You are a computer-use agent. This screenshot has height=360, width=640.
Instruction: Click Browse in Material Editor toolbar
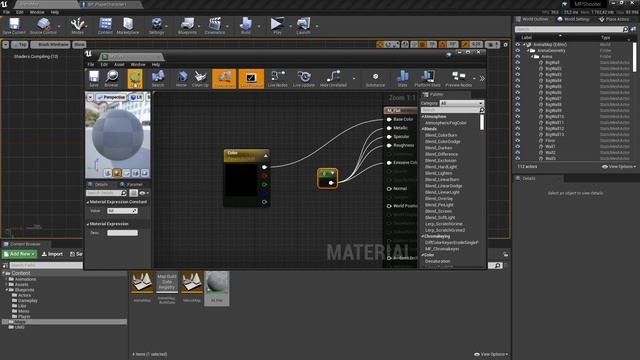click(x=111, y=78)
